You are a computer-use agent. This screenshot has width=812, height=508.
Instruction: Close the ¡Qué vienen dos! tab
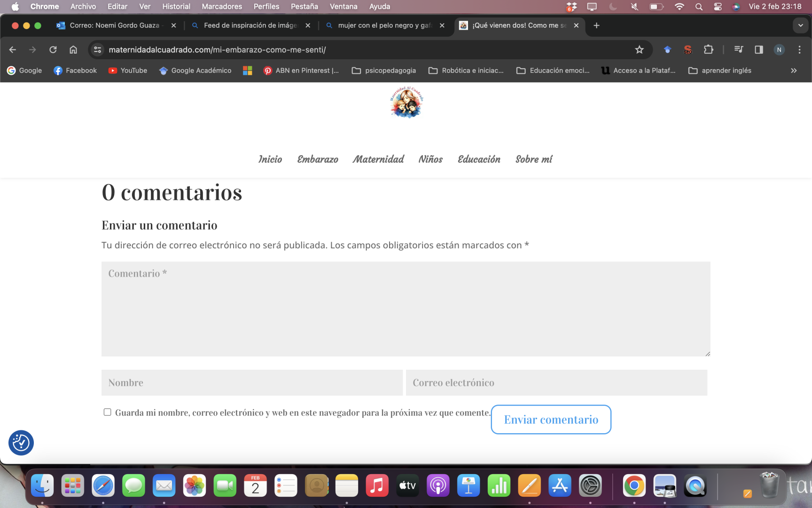click(576, 25)
